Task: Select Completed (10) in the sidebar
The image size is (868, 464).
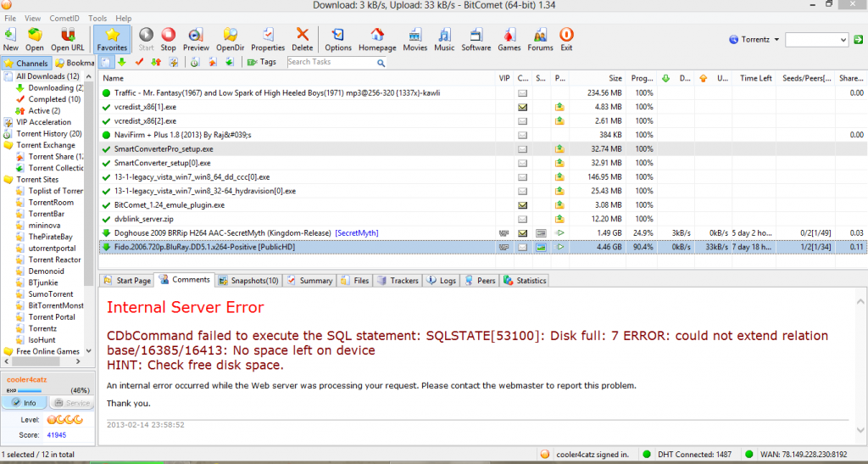Action: (55, 99)
